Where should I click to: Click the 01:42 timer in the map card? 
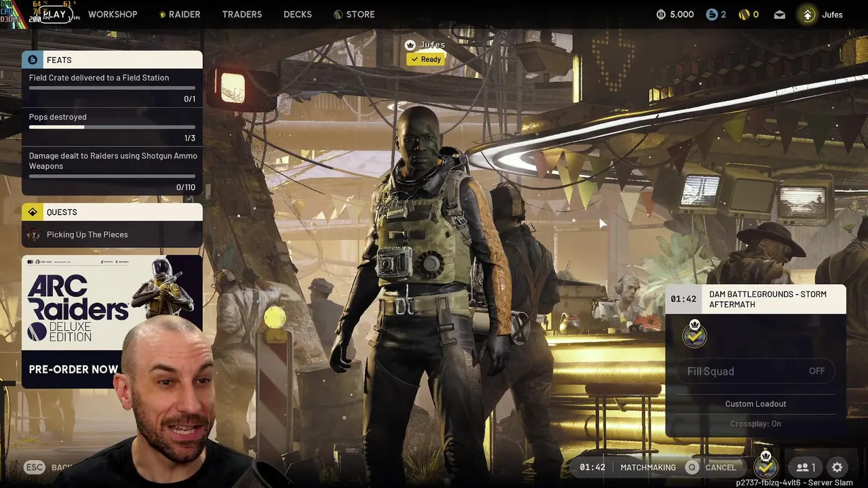pos(684,299)
